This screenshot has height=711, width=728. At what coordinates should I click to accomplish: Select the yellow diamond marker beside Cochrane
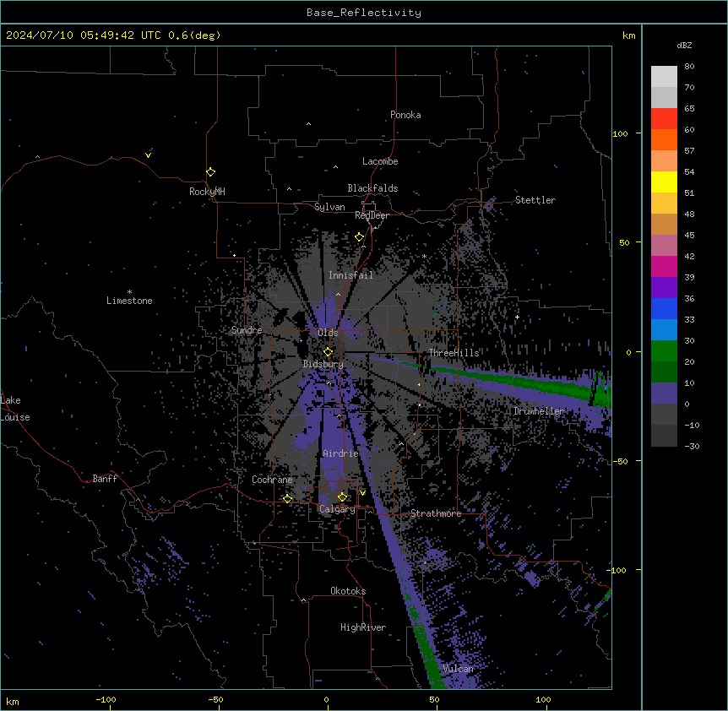coord(287,499)
